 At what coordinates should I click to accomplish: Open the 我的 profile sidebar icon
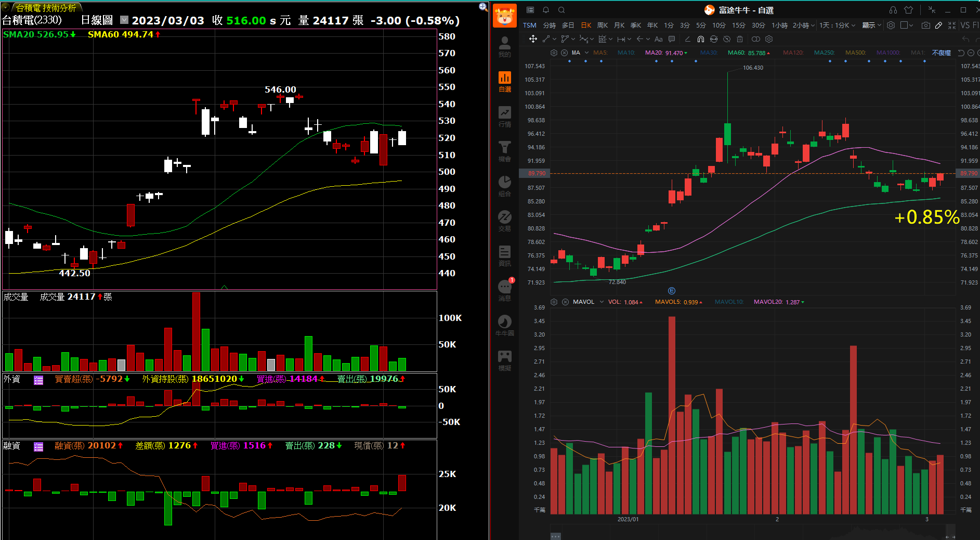coord(505,47)
